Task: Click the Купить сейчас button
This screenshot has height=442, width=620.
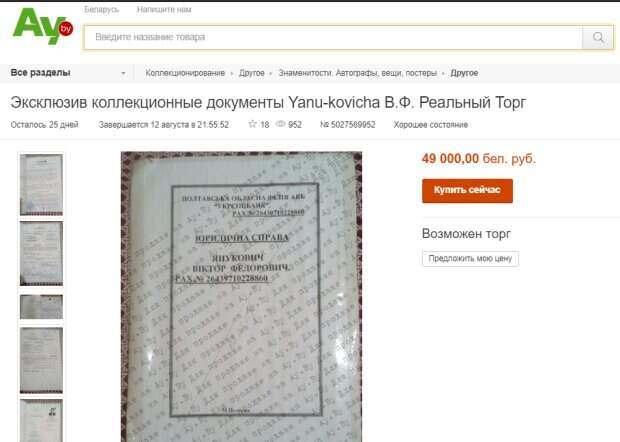Action: [x=467, y=191]
